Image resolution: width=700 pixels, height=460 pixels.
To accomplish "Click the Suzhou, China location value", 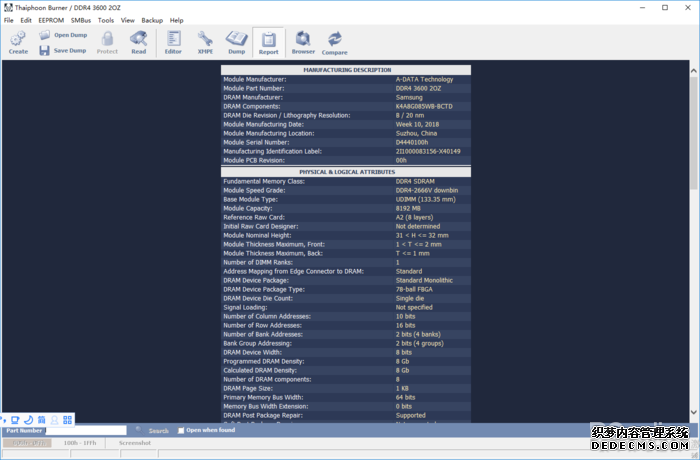I will [416, 133].
